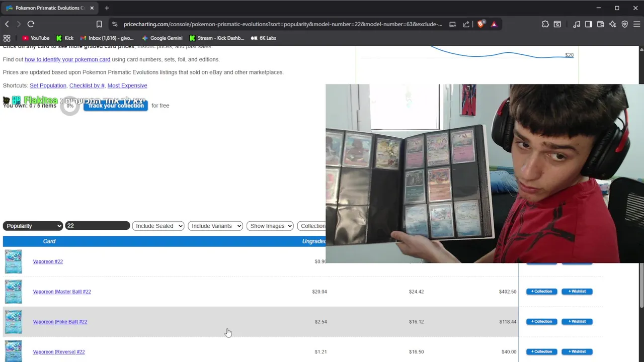Open tab search icon in toolbar
Screen dimensions: 644x362
pos(557,24)
